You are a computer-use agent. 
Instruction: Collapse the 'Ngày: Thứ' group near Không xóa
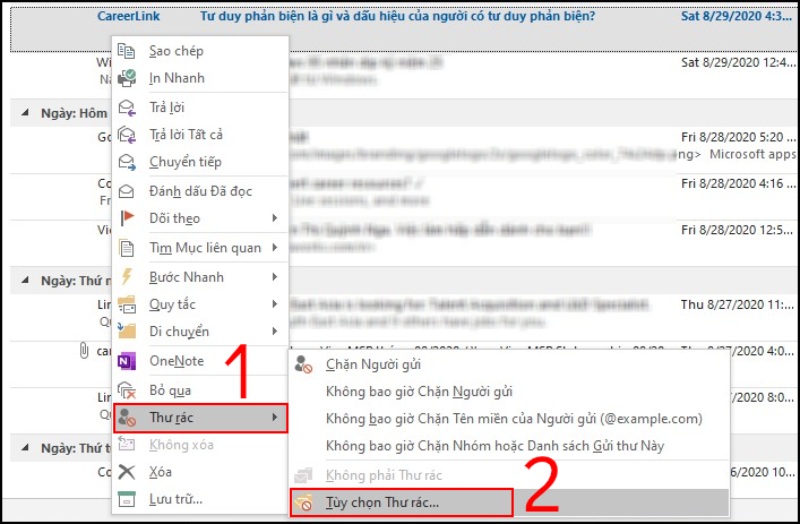25,447
